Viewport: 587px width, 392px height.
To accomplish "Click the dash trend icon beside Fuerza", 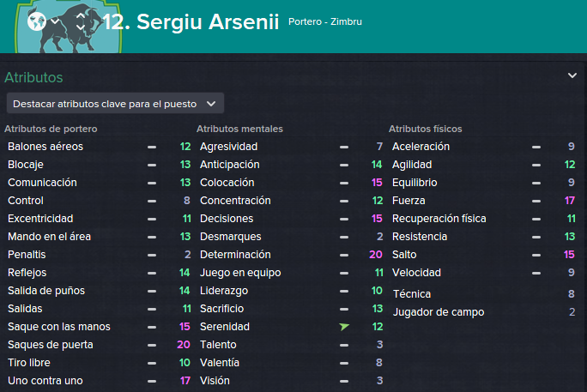I will [x=536, y=201].
